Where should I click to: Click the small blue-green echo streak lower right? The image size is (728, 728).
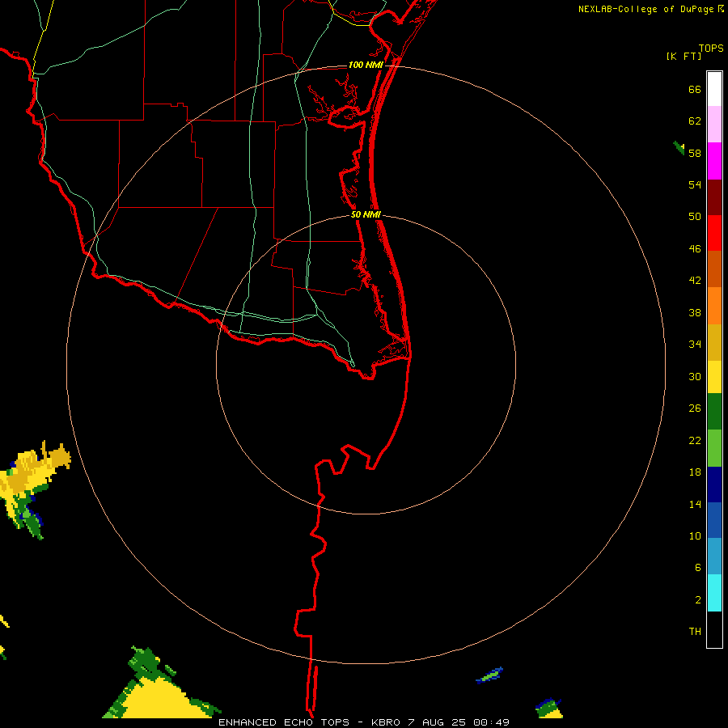pos(489,675)
